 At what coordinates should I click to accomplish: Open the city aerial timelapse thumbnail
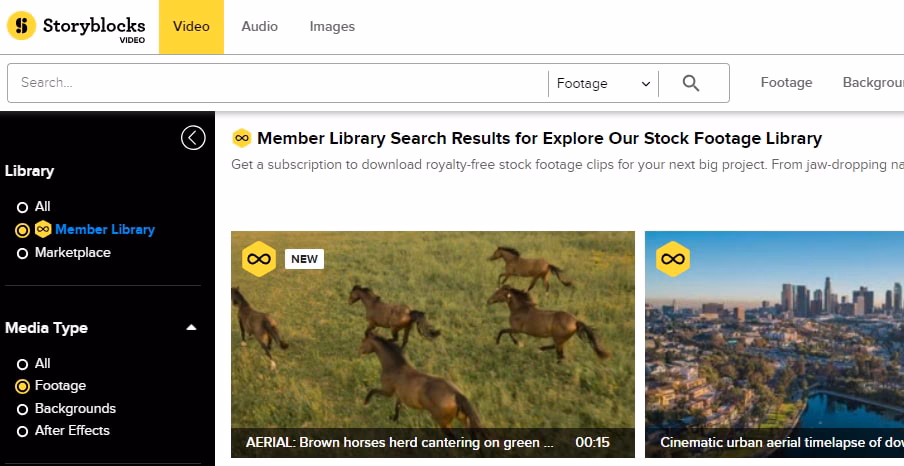pyautogui.click(x=775, y=330)
